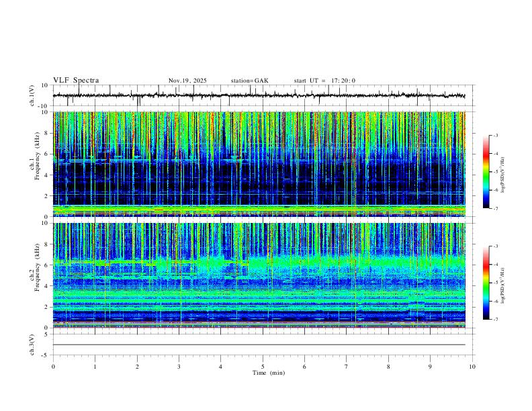This screenshot has height=411, width=532.
Task: Click the '-3' tick on the ch.1 colorbar
Action: (x=495, y=136)
